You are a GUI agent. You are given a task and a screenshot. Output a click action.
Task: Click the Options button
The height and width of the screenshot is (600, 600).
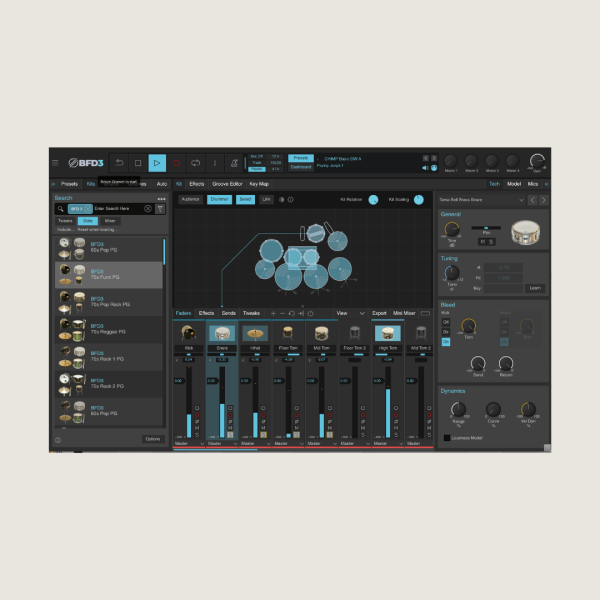point(153,439)
